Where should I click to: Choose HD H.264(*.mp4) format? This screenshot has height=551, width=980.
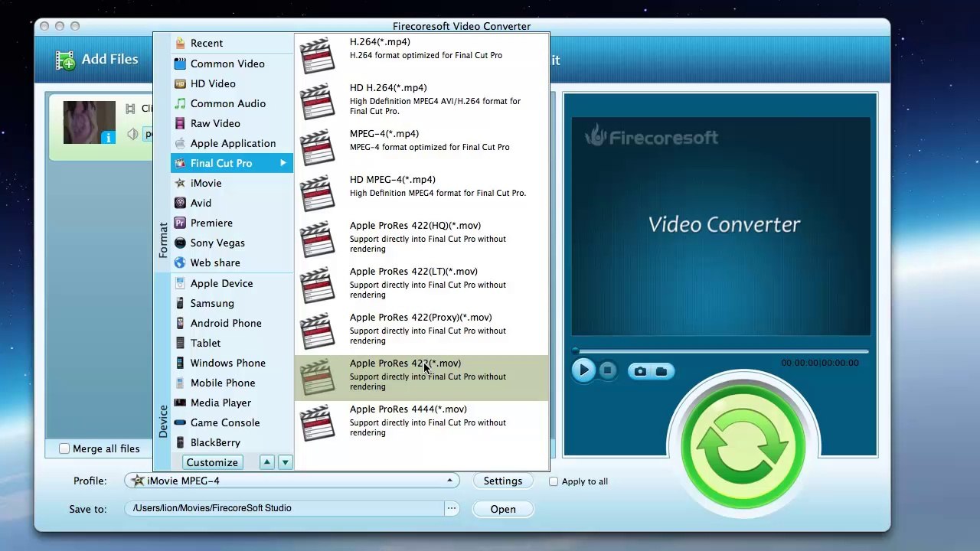(x=421, y=101)
